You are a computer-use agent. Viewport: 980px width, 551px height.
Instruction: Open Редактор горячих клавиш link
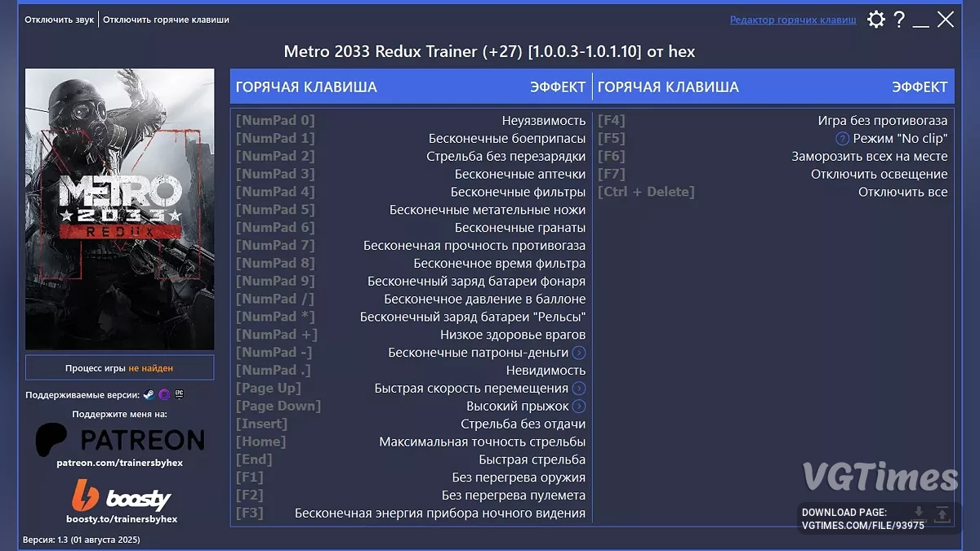[793, 20]
